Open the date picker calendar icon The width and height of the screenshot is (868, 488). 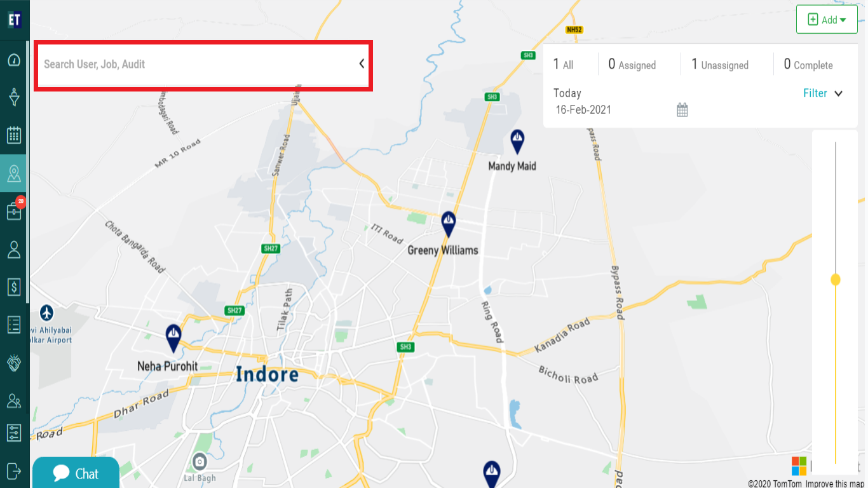(x=682, y=110)
